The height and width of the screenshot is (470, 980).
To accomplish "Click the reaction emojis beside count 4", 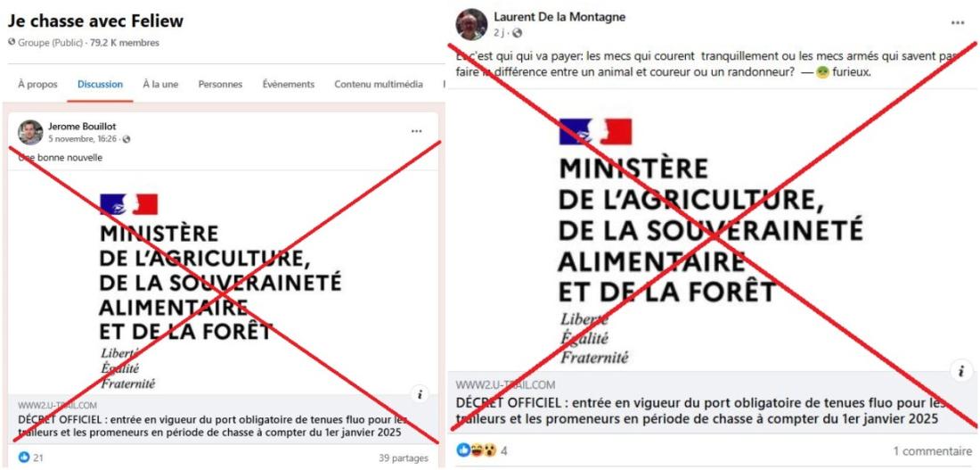I will pyautogui.click(x=477, y=450).
